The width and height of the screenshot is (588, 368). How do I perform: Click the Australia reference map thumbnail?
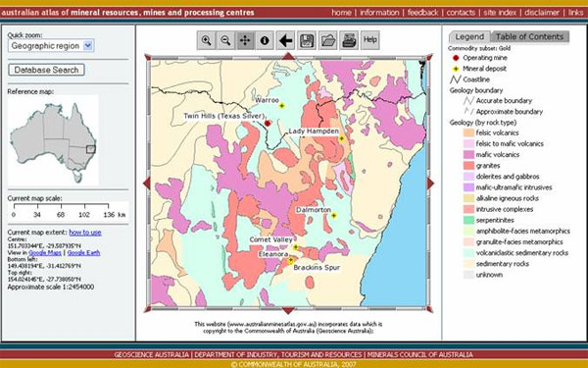pyautogui.click(x=53, y=140)
